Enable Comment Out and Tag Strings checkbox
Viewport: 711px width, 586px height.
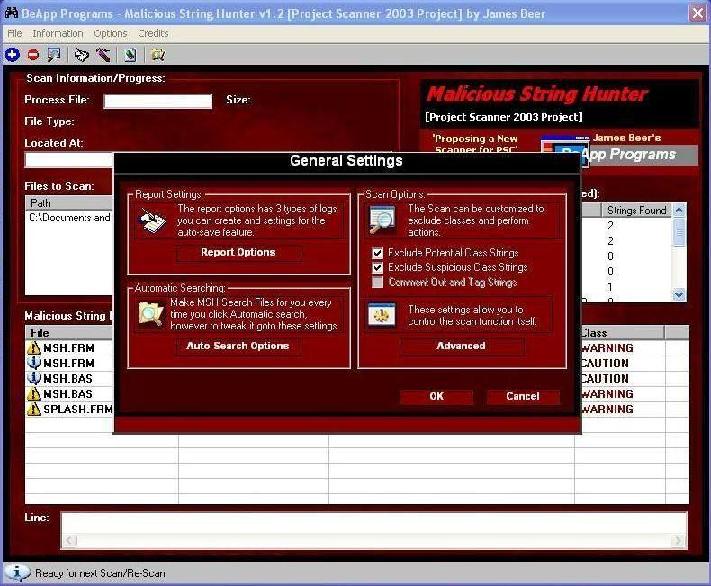click(x=378, y=282)
